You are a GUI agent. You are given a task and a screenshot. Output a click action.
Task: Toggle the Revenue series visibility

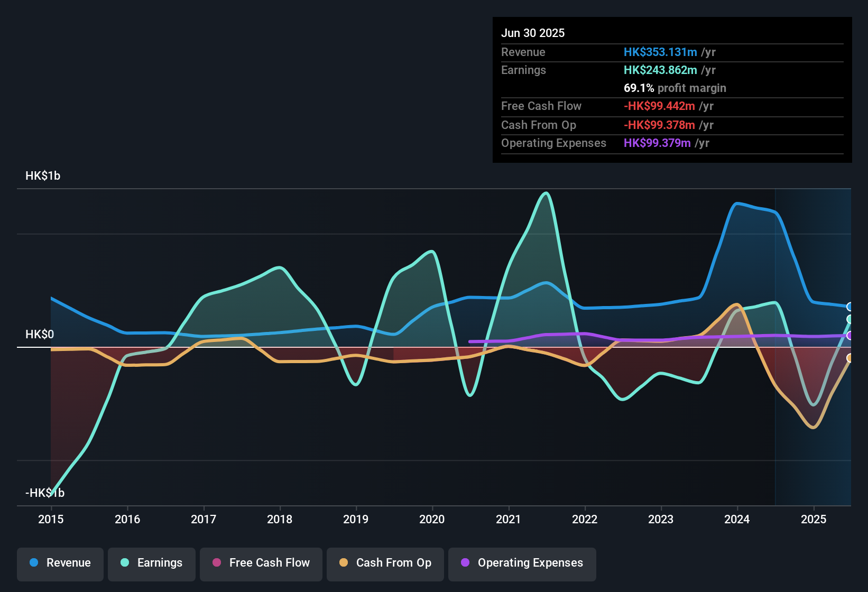[x=60, y=563]
